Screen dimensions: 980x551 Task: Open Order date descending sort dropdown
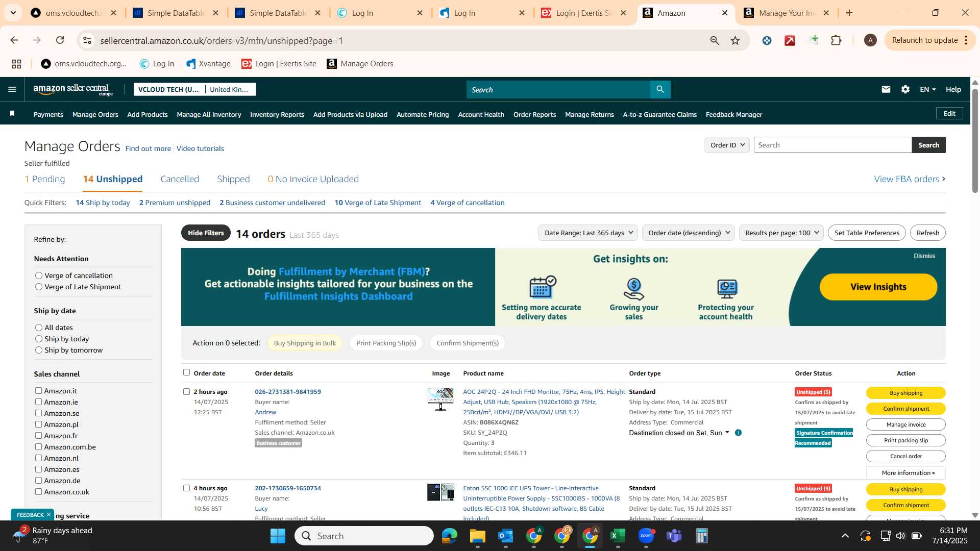(688, 233)
